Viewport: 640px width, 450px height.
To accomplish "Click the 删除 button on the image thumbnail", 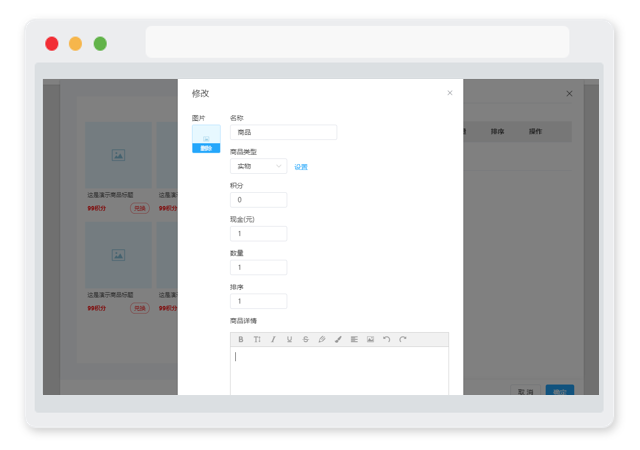I will 206,148.
